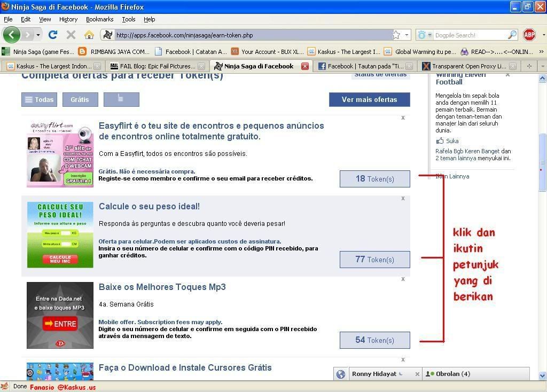Open the Easyflirt offer title link
Viewport: 547px width, 392px height.
(x=212, y=131)
